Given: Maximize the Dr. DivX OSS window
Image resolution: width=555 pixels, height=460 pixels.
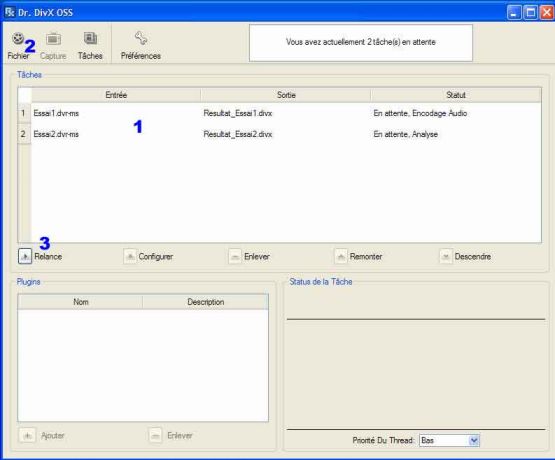Looking at the screenshot, I should pyautogui.click(x=531, y=13).
